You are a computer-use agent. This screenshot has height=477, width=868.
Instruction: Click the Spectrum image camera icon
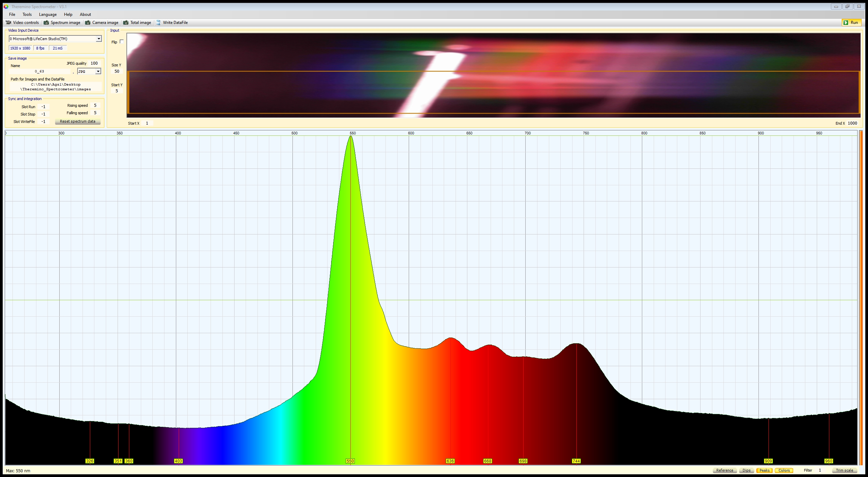46,23
